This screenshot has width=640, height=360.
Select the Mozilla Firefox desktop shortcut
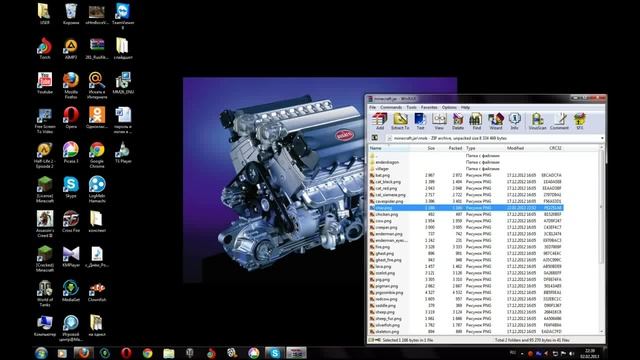point(71,85)
